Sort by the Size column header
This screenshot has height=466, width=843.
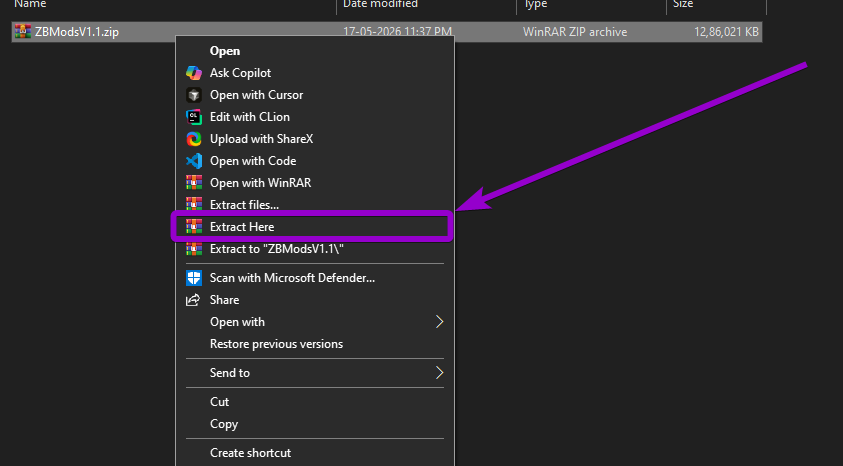683,4
